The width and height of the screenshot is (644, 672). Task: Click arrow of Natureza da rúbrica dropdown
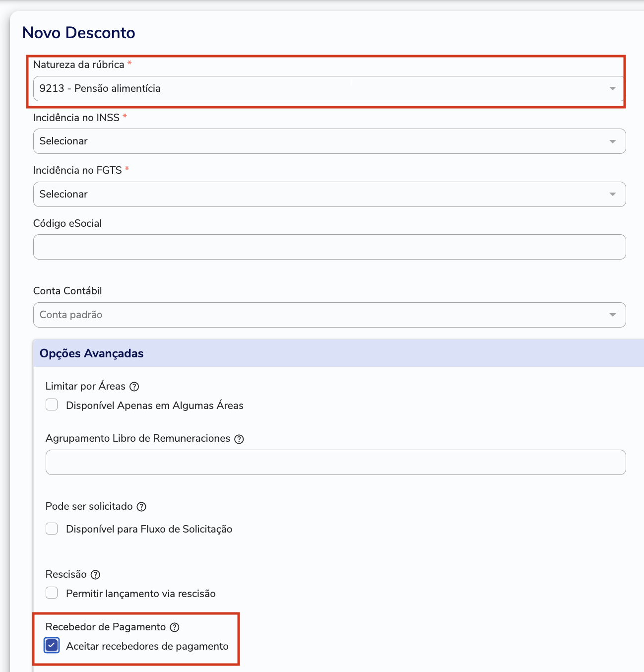613,88
